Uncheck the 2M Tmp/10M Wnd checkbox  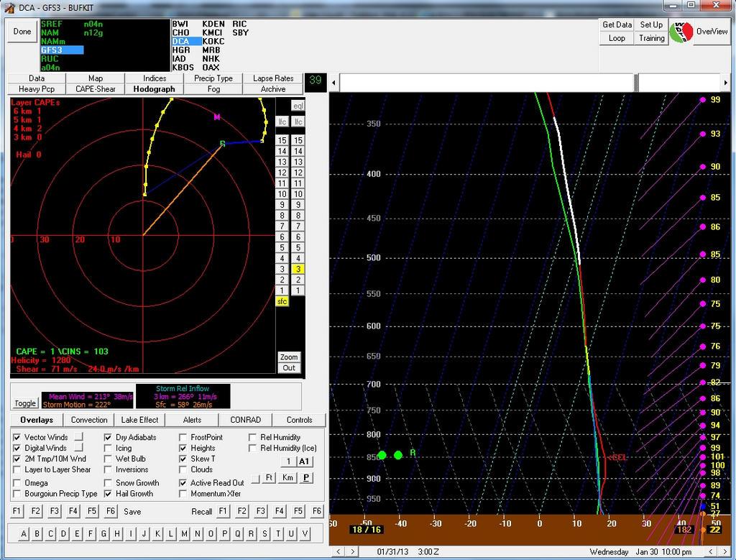click(17, 459)
